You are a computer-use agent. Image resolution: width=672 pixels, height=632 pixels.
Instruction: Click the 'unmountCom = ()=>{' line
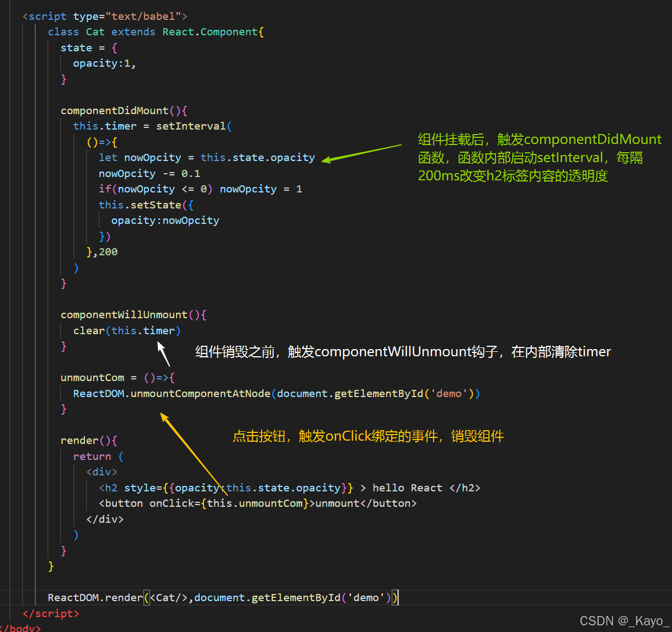click(118, 378)
